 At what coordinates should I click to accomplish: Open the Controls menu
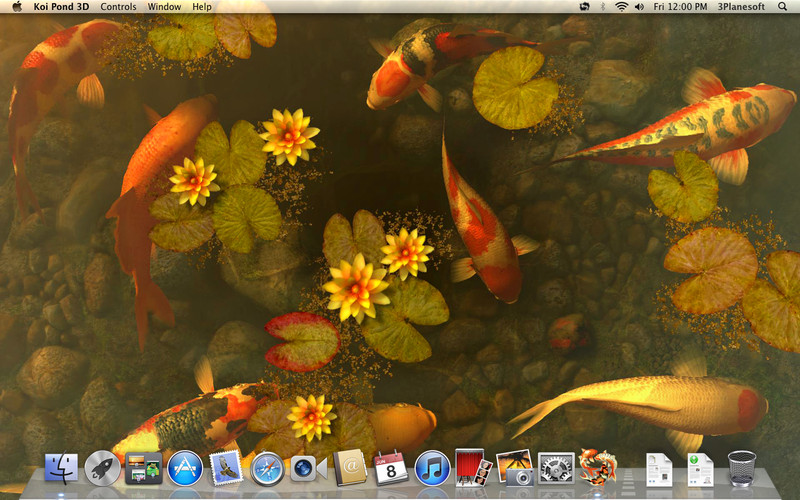[x=119, y=7]
